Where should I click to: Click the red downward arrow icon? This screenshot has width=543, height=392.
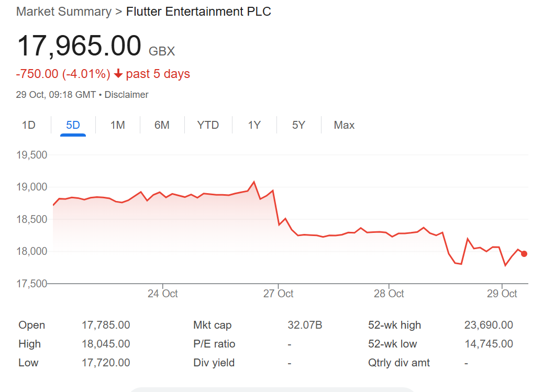(x=118, y=74)
